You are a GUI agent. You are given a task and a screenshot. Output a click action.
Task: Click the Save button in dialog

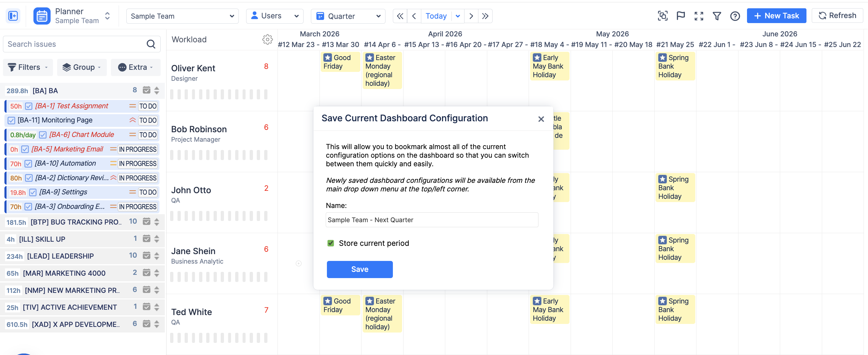359,269
